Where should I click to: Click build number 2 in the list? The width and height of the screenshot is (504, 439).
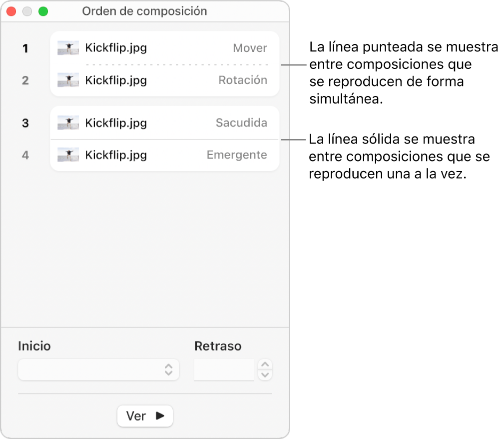25,80
